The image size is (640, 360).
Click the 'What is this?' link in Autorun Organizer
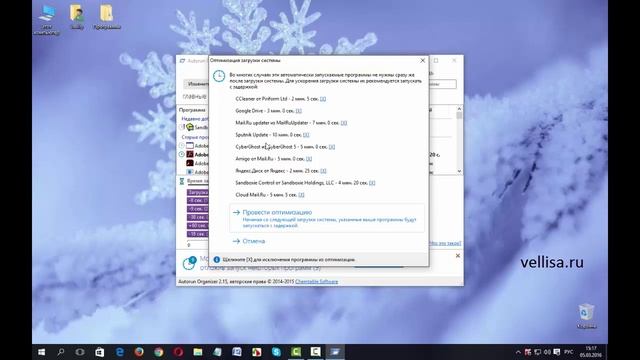[445, 243]
